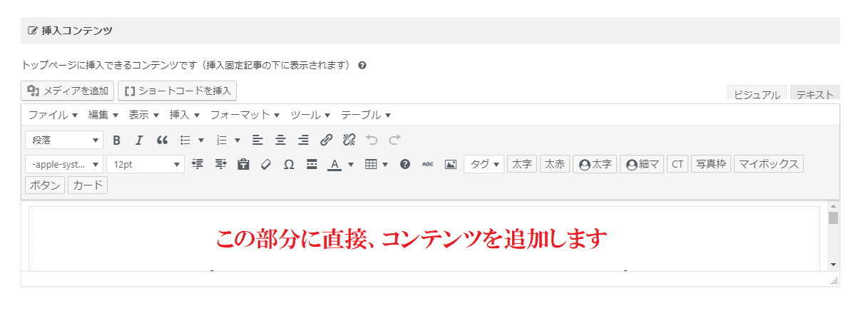This screenshot has height=321, width=868.
Task: Open the 編集 menu
Action: [103, 115]
